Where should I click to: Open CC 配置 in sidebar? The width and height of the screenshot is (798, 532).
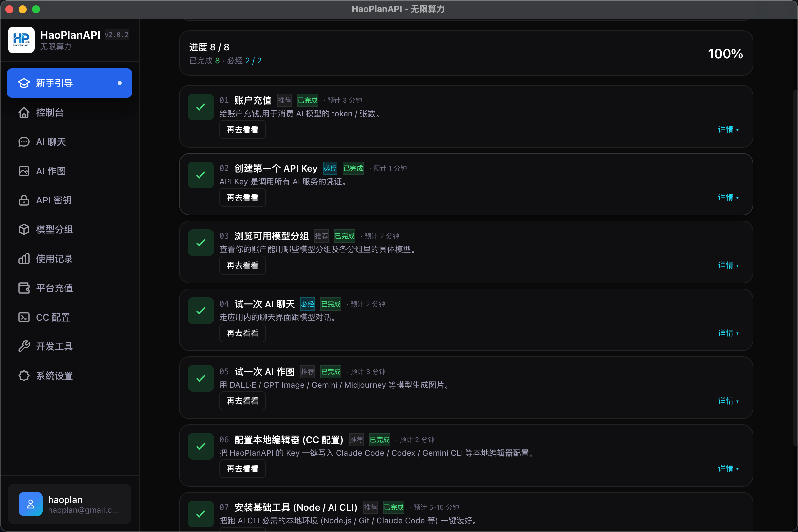point(69,317)
